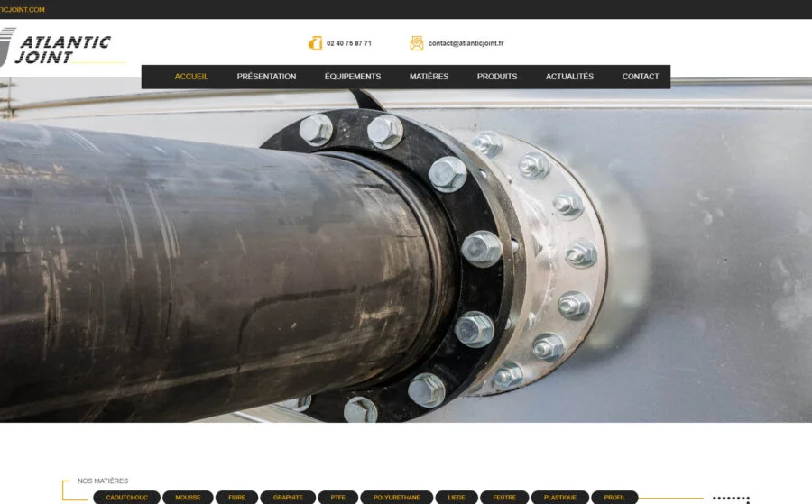The width and height of the screenshot is (812, 504).
Task: Open the Produits section
Action: coord(497,77)
